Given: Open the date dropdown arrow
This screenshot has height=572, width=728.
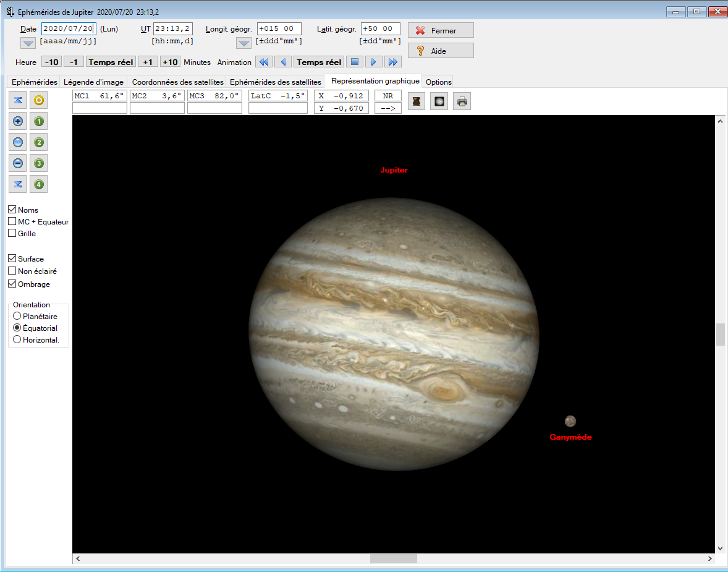Looking at the screenshot, I should click(28, 43).
